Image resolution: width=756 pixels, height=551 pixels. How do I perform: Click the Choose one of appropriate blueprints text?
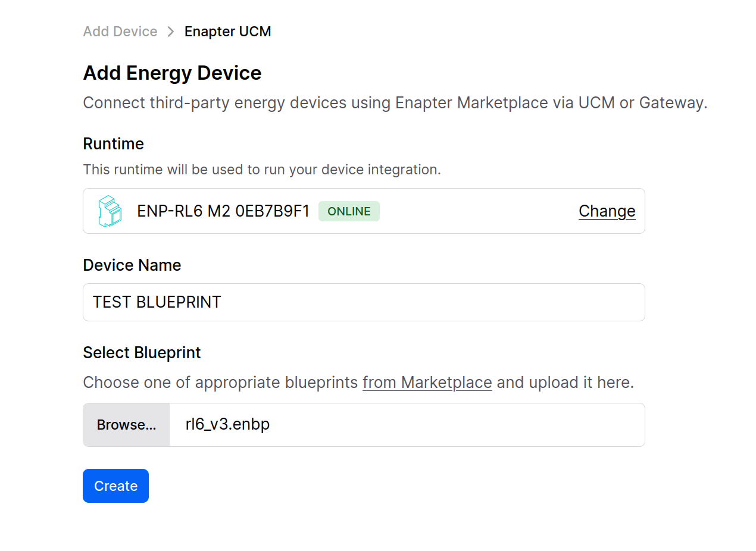click(221, 382)
